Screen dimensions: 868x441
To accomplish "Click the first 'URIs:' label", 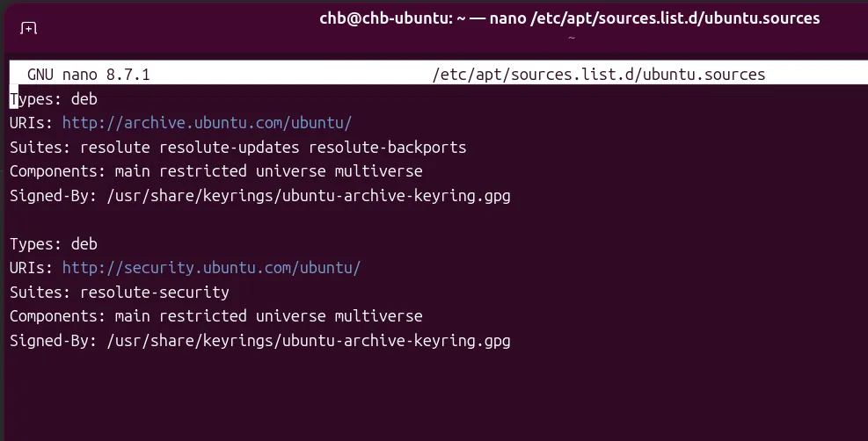I will [32, 123].
